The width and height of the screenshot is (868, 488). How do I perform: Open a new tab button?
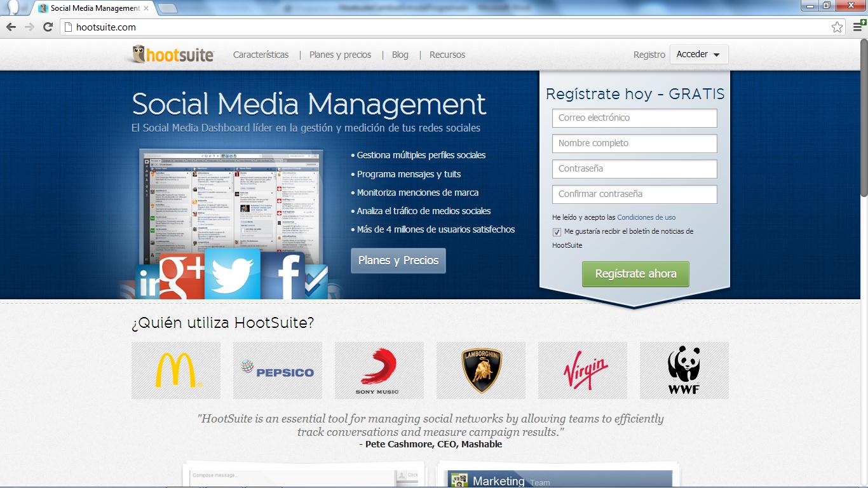click(x=167, y=8)
